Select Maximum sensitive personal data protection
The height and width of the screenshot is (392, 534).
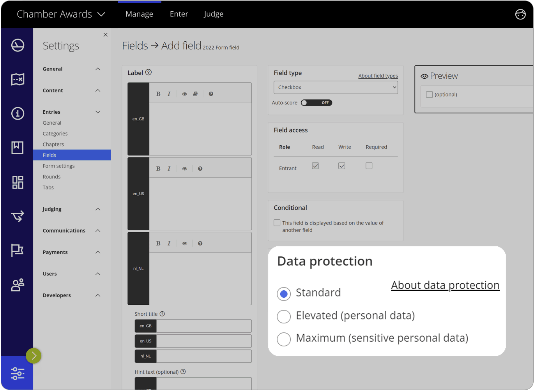(284, 339)
